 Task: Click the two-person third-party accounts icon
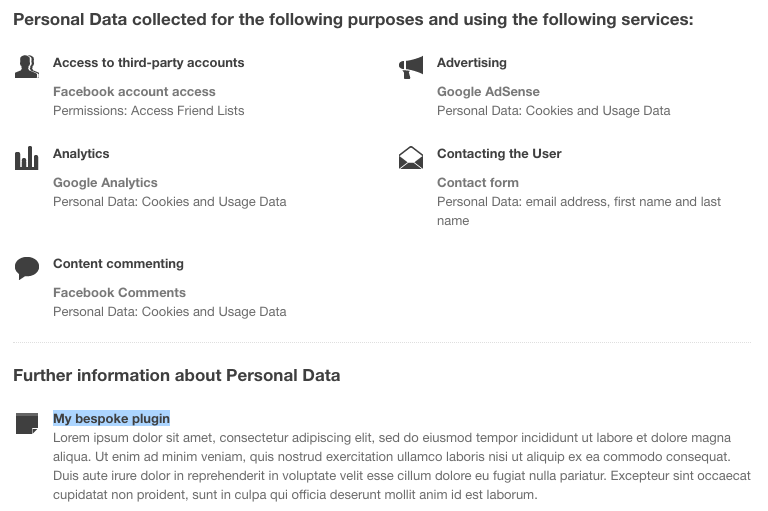tap(26, 67)
